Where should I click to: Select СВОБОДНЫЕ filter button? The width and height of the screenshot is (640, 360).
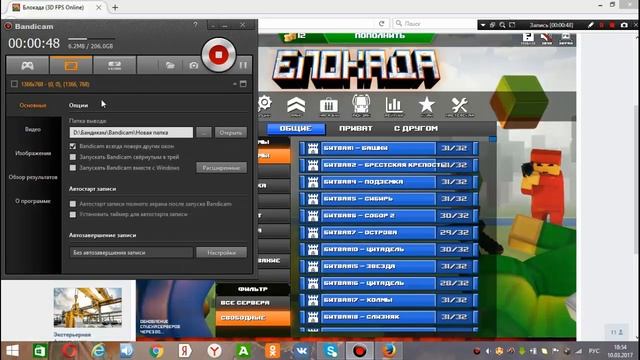[x=253, y=318]
